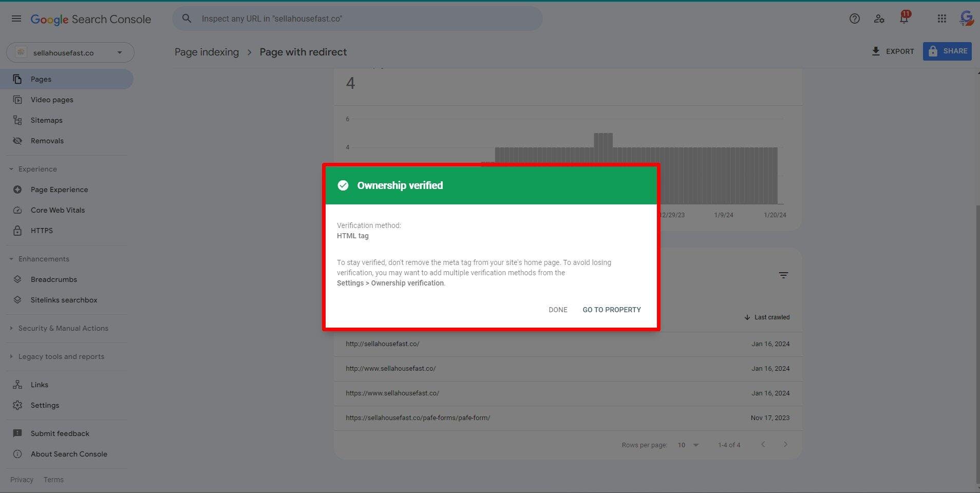Screen dimensions: 980x493
Task: Open the hamburger main menu
Action: (x=16, y=19)
